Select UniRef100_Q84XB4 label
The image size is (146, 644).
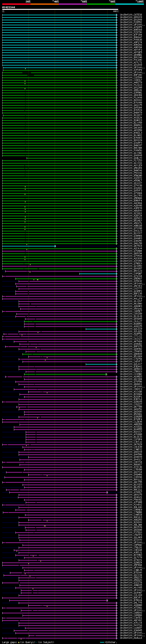point(131,95)
